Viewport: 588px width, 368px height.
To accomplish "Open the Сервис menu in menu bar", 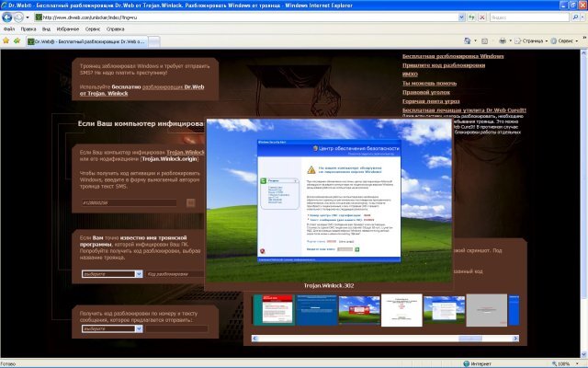I will (92, 29).
